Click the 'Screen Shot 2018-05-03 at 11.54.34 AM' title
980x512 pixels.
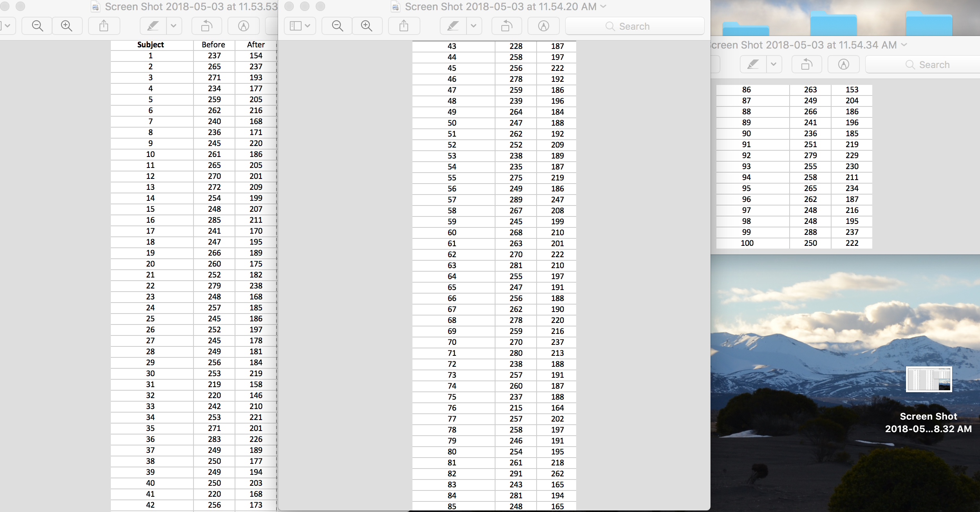(x=803, y=45)
